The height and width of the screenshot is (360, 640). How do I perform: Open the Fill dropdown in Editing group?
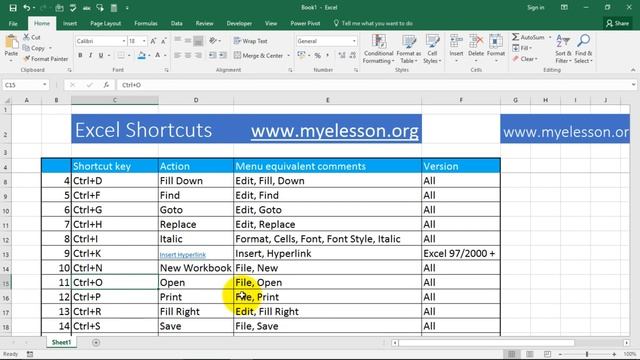[523, 48]
